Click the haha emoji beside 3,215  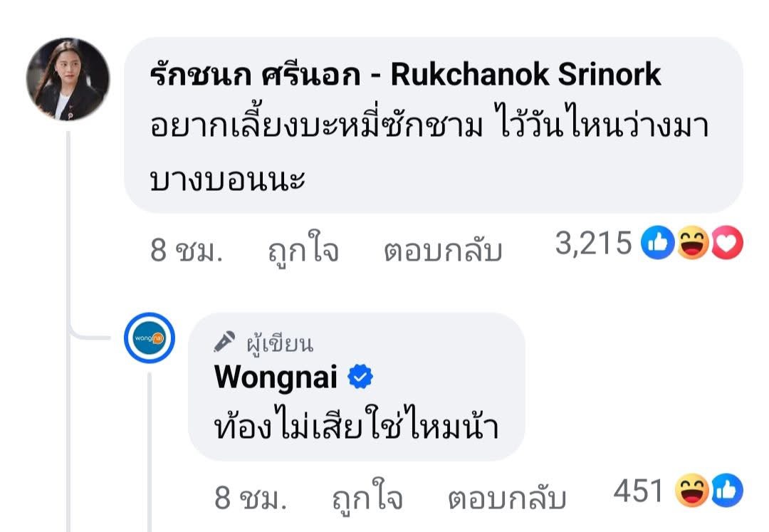[693, 242]
